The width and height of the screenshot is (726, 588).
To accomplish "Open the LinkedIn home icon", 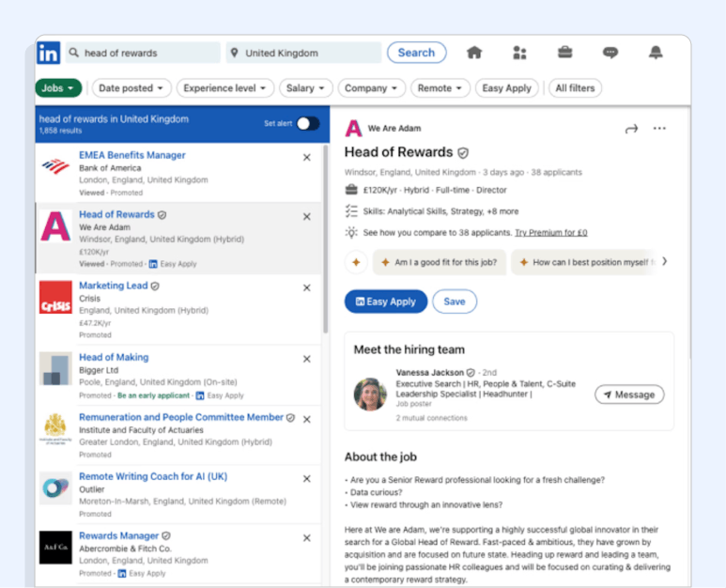I will tap(474, 53).
